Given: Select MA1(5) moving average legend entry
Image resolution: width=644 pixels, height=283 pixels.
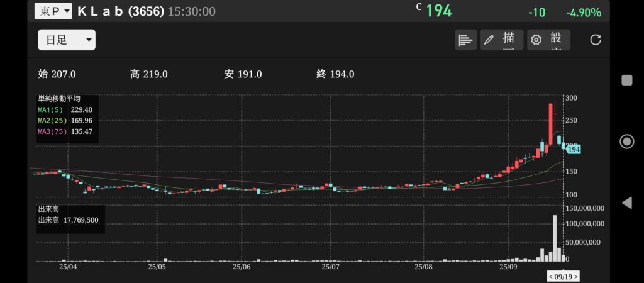Looking at the screenshot, I should click(66, 109).
